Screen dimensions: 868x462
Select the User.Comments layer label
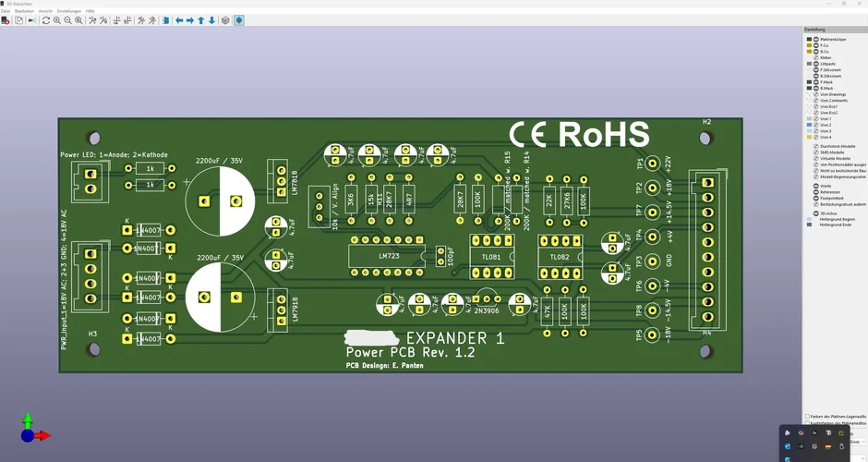pyautogui.click(x=834, y=101)
